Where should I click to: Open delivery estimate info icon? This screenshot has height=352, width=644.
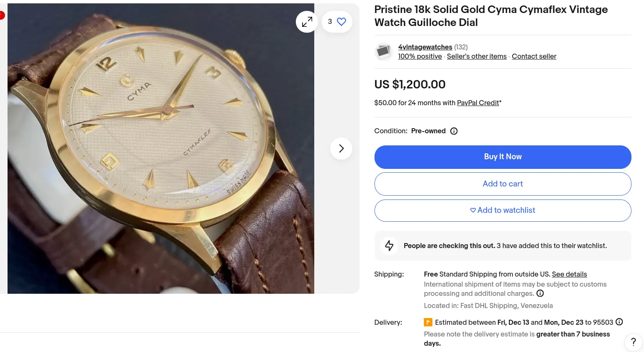pos(619,322)
